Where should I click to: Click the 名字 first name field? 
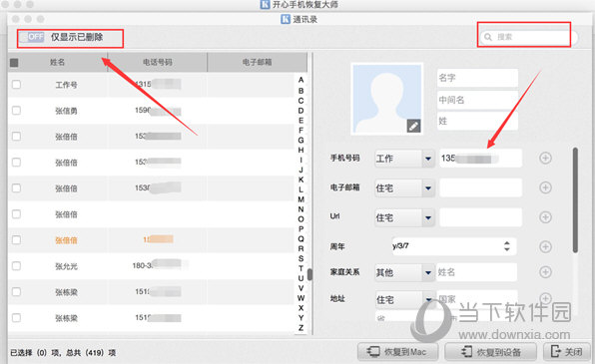tap(477, 78)
